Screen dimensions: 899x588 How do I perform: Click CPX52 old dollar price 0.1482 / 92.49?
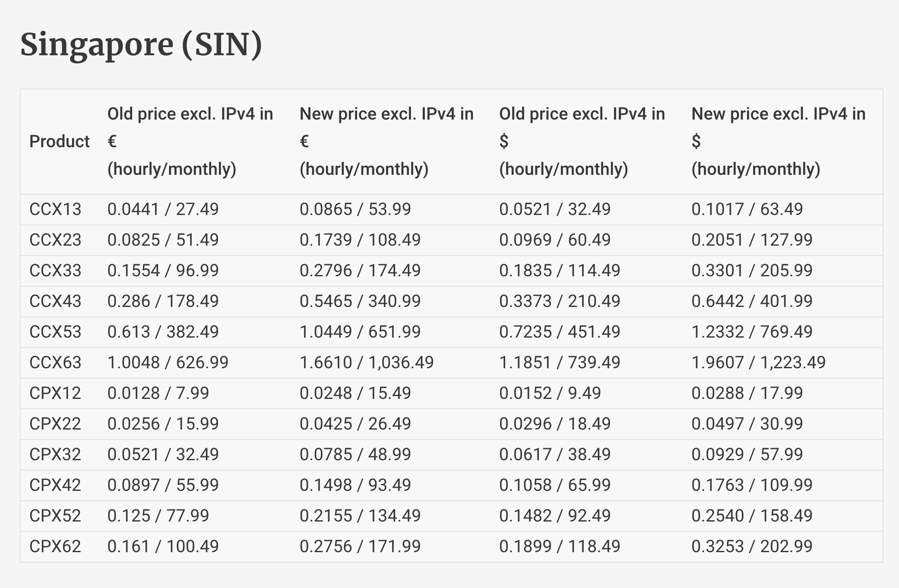tap(555, 516)
